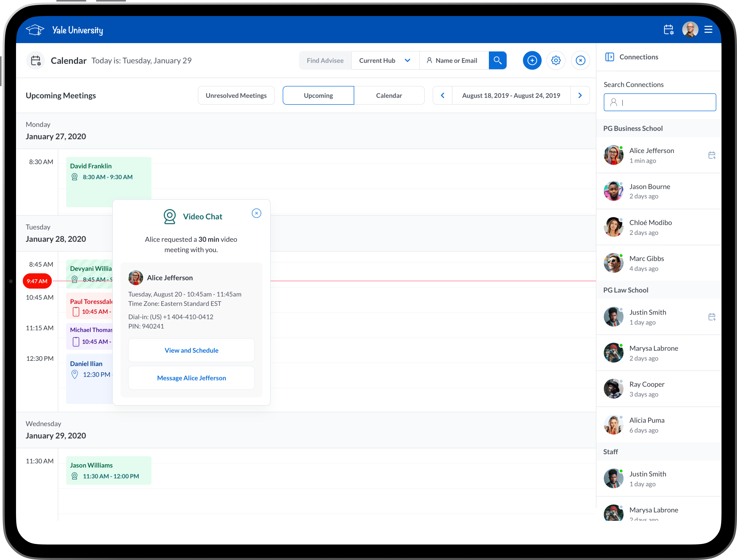Viewport: 737px width, 560px height.
Task: Click the calendar settings icon in header
Action: 668,30
